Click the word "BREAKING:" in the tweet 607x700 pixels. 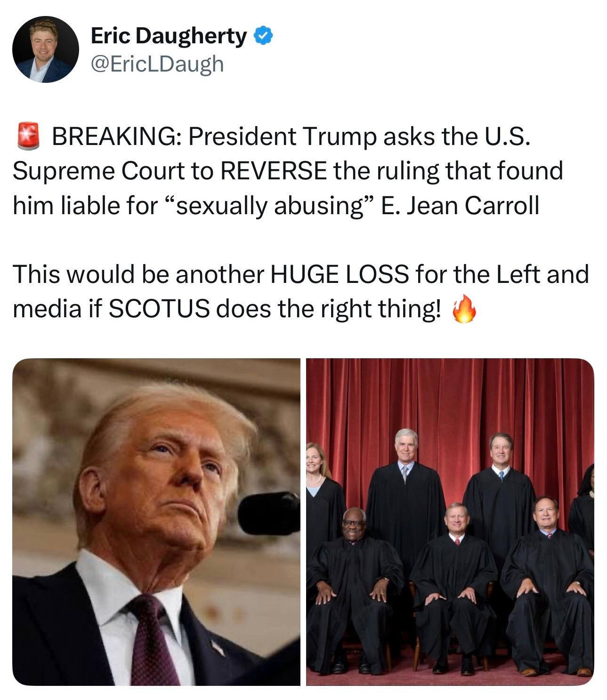click(x=117, y=137)
